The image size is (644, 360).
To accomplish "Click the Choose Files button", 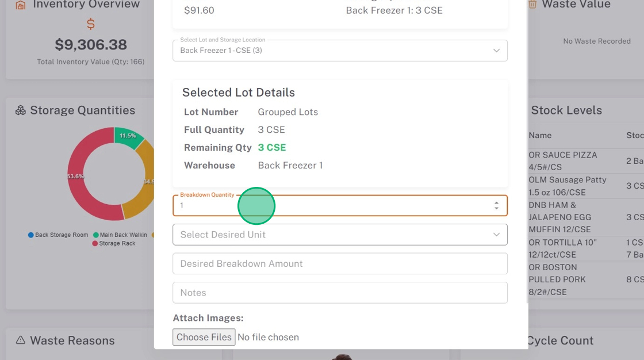I will coord(204,337).
